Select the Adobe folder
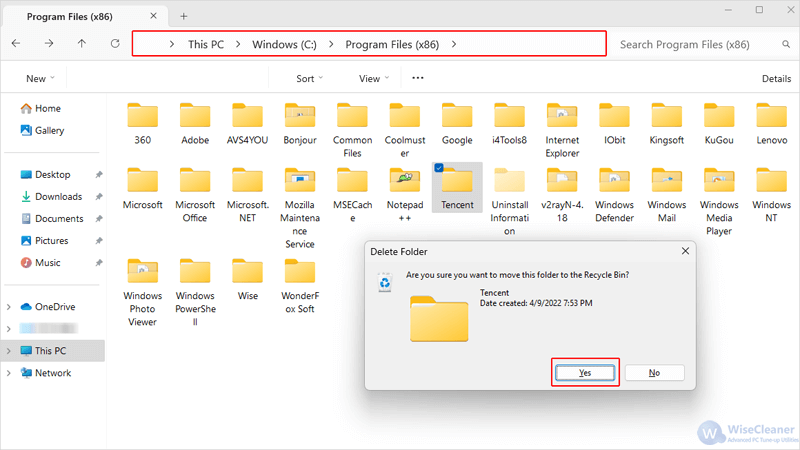 pos(195,124)
